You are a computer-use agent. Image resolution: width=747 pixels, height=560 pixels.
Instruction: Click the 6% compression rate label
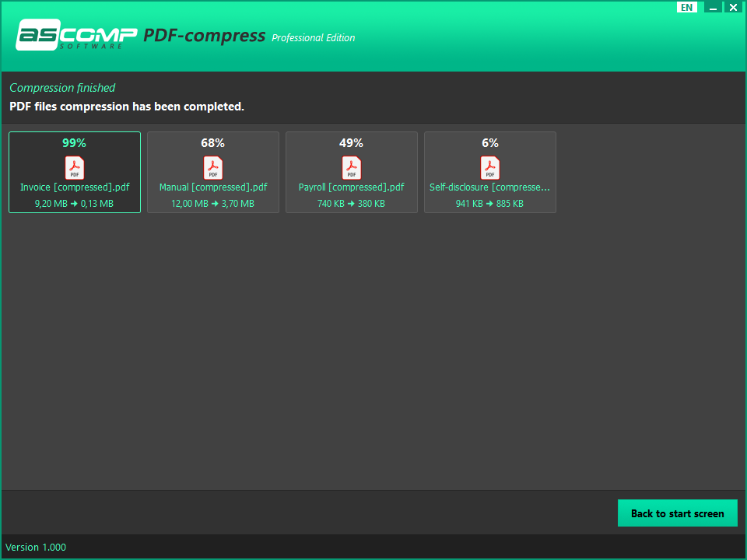(x=490, y=143)
